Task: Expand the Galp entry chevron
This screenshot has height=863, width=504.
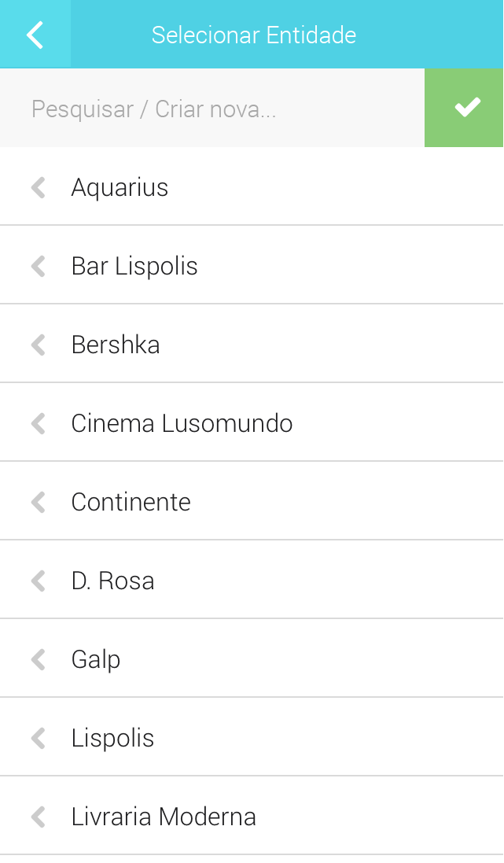Action: (38, 659)
